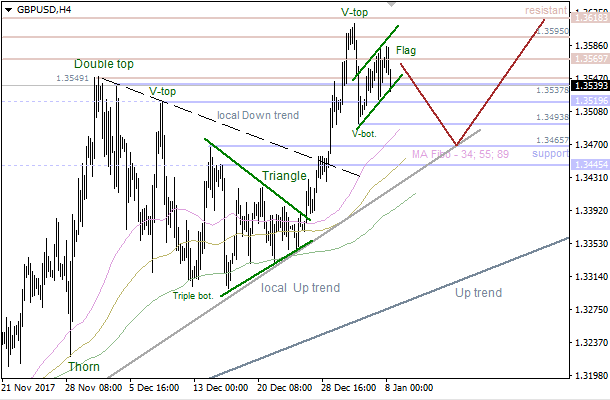Select the 1.36163 resistance price tag
The image size is (610, 400).
pos(588,17)
